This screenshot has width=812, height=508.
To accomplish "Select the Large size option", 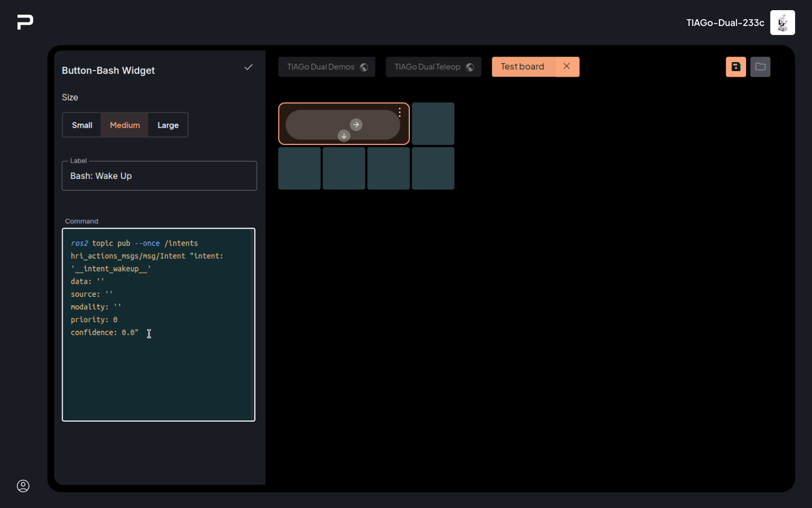I will (168, 125).
